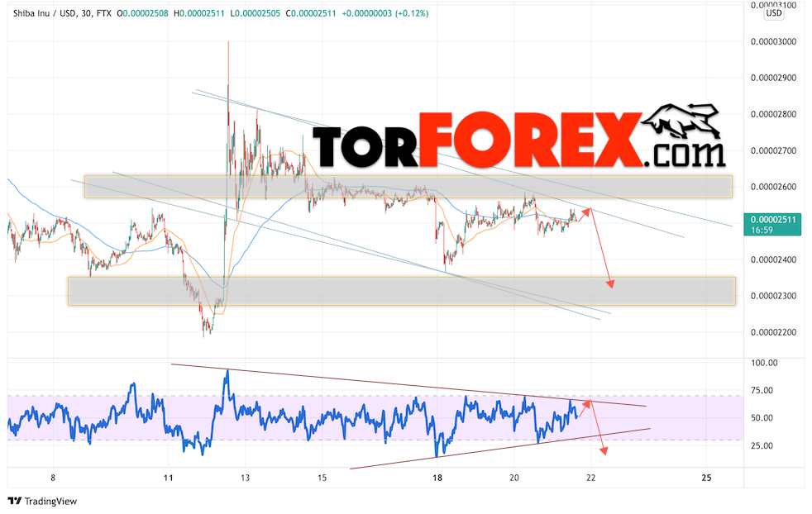Click the 0.00002600 price axis label

[773, 187]
